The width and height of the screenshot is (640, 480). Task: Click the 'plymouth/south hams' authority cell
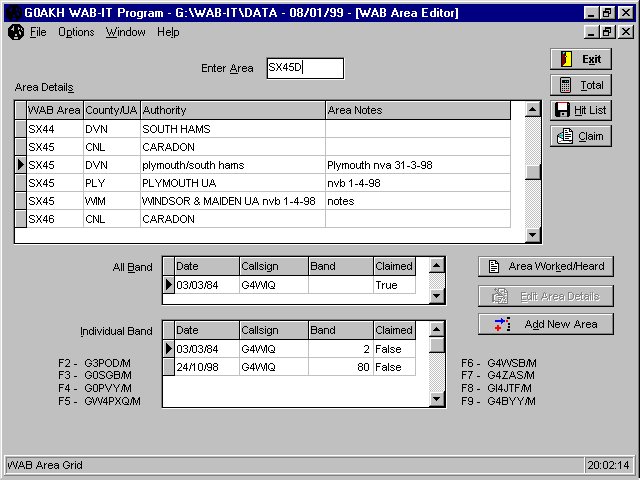233,165
